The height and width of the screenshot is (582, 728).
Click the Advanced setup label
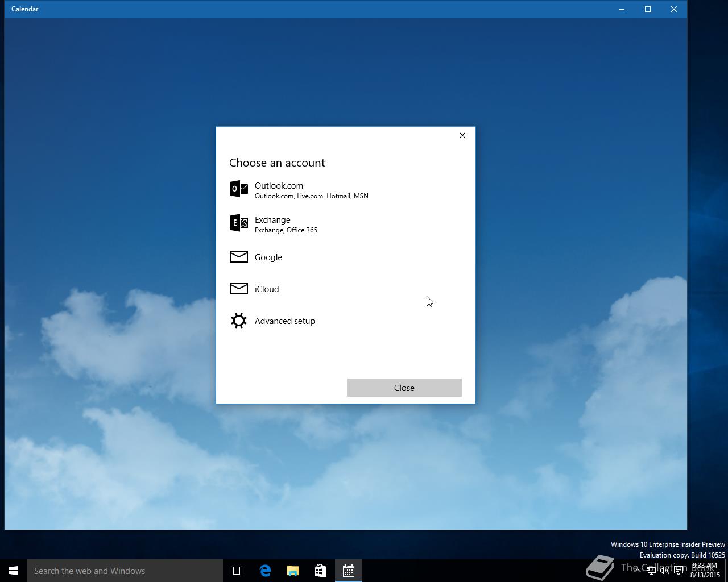click(x=285, y=321)
